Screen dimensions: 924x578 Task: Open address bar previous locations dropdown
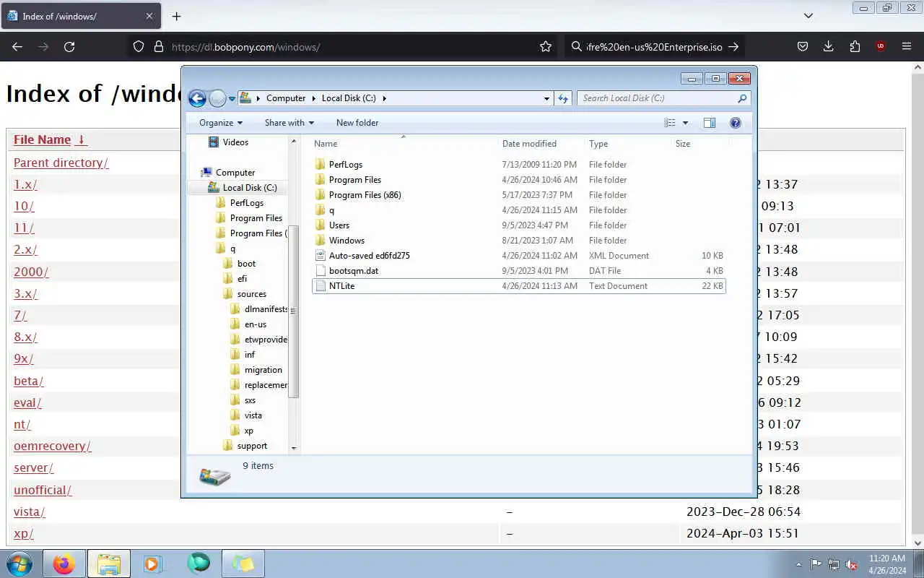click(x=546, y=98)
